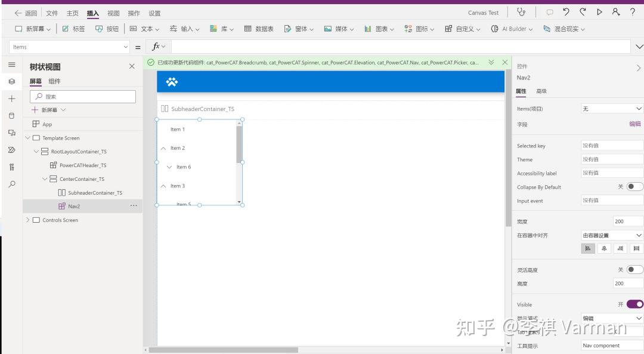
Task: Click the Preview (play) icon top right
Action: [x=599, y=13]
